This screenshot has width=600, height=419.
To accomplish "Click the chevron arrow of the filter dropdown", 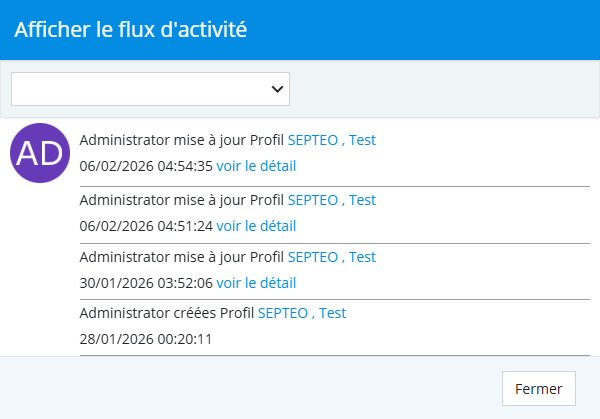I will click(277, 89).
